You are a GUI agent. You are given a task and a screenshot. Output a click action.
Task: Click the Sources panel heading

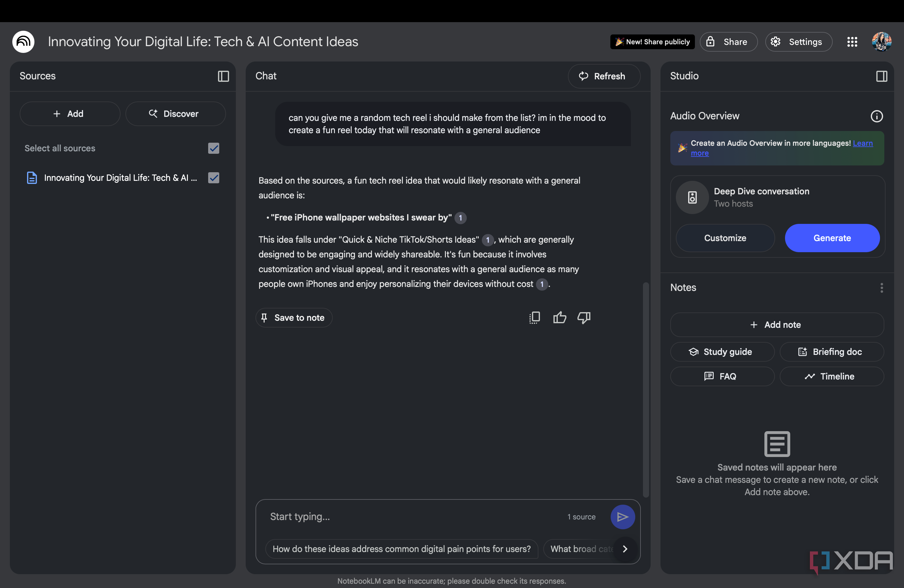(38, 76)
